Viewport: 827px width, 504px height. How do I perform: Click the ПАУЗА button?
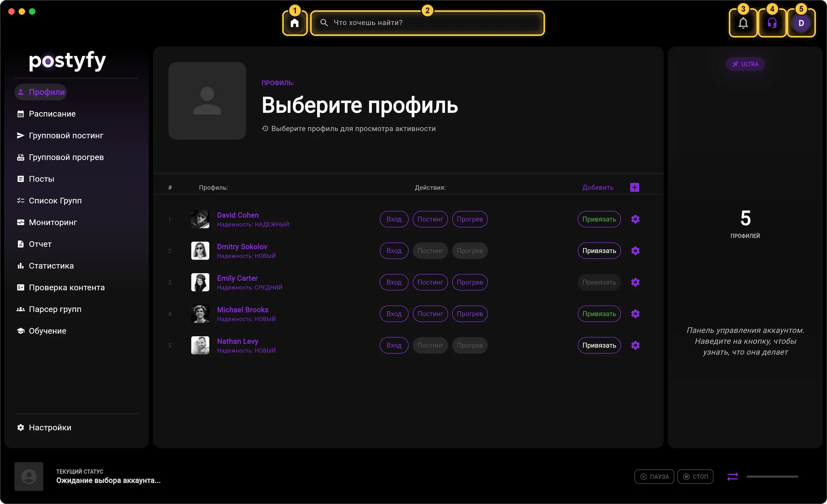[654, 477]
